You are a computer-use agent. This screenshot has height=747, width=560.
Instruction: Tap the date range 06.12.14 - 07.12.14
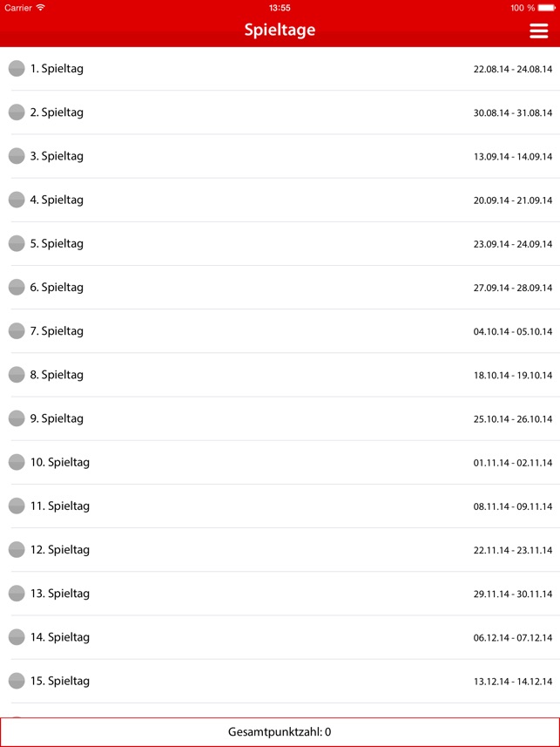(x=513, y=638)
